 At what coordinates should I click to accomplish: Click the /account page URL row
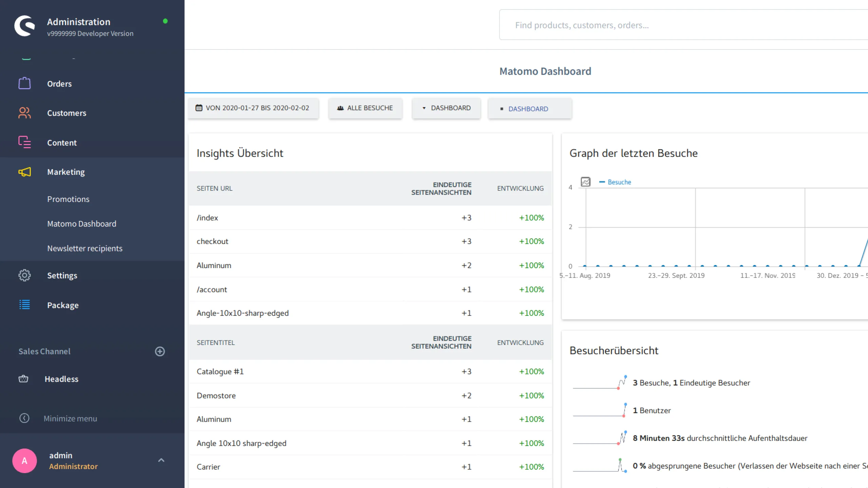pos(370,289)
